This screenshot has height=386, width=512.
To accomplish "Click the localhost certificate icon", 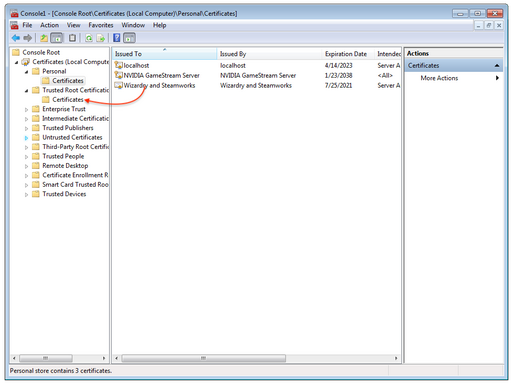I will [x=118, y=65].
